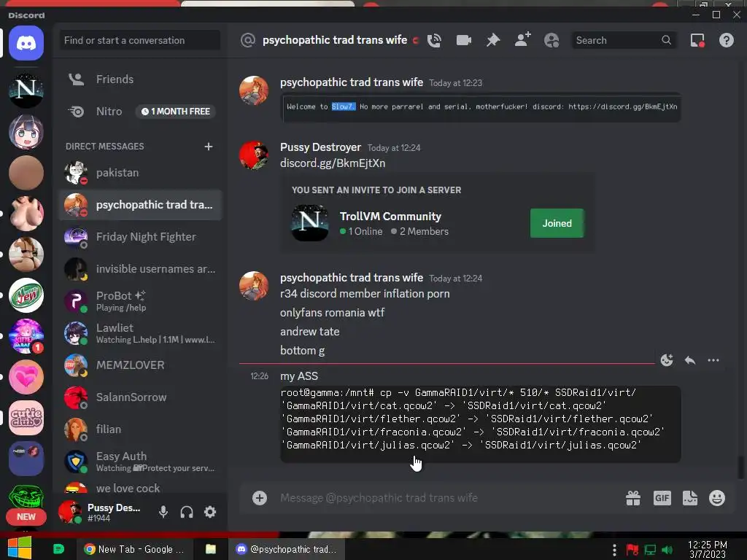Open the clock showing 12:25 PM
The image size is (747, 560).
(708, 549)
